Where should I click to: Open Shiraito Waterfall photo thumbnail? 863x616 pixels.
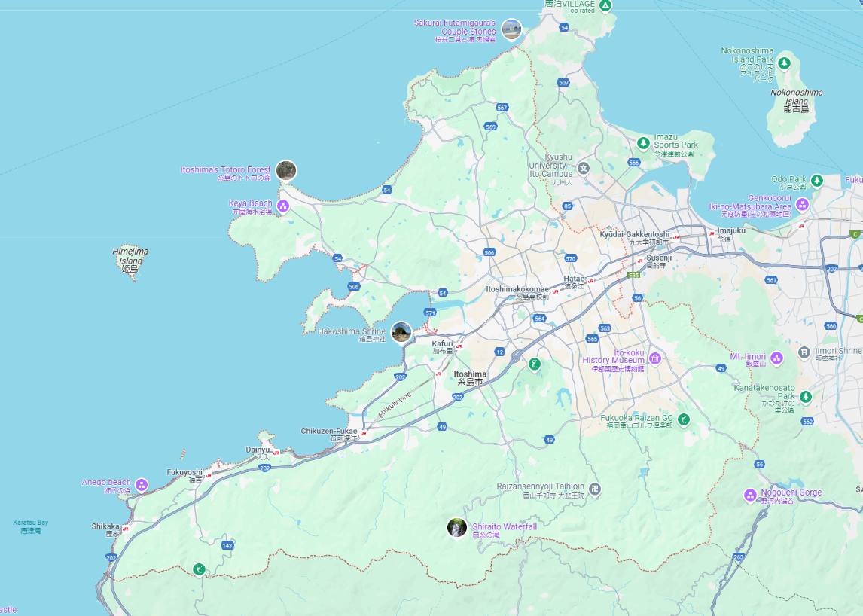tap(457, 528)
